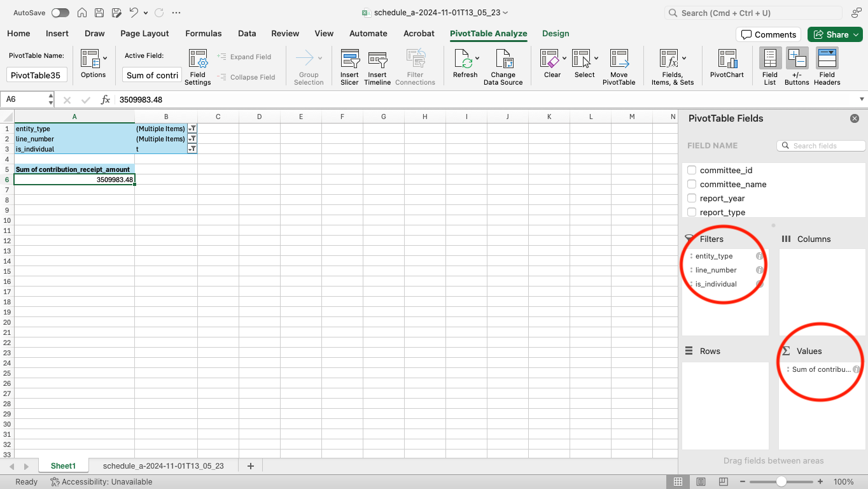Click the zoom out minus button
This screenshot has width=868, height=489.
tap(742, 482)
